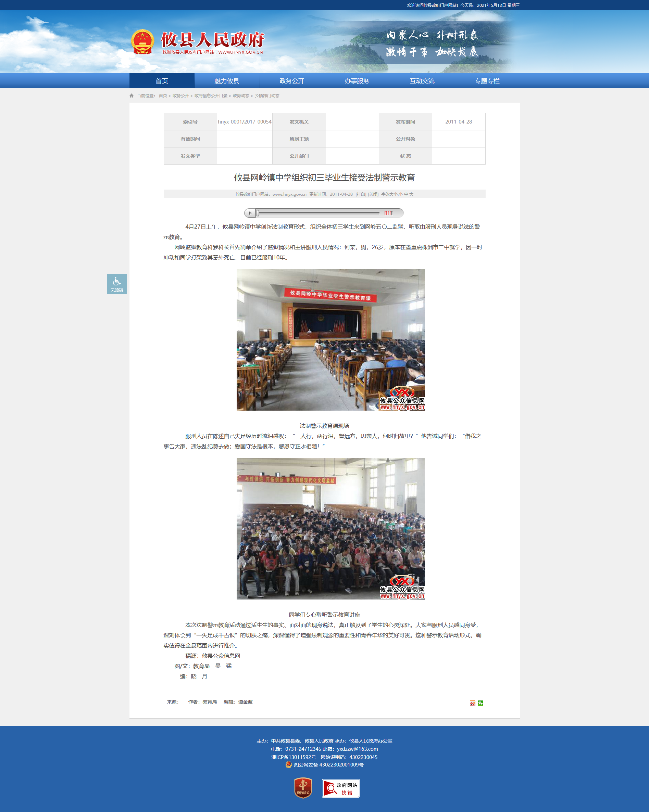
Task: Share article via the Weibo icon
Action: pyautogui.click(x=472, y=703)
